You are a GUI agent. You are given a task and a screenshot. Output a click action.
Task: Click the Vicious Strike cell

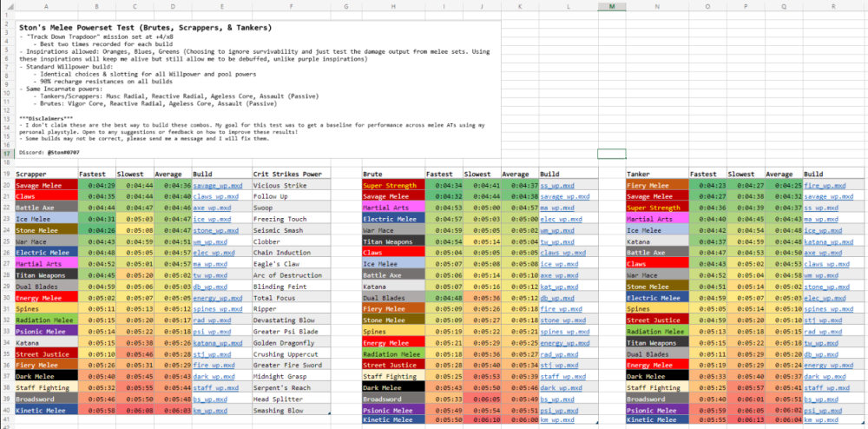(291, 185)
